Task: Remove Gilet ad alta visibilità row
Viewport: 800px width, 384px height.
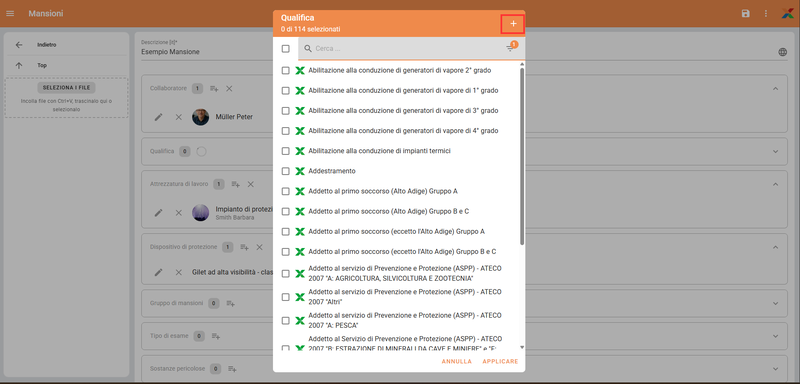Action: click(x=179, y=272)
